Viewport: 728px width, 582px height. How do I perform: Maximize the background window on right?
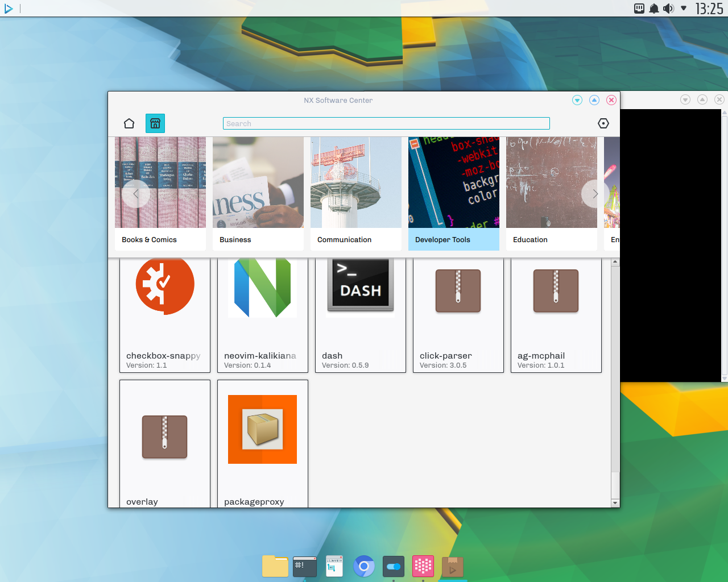pos(702,99)
